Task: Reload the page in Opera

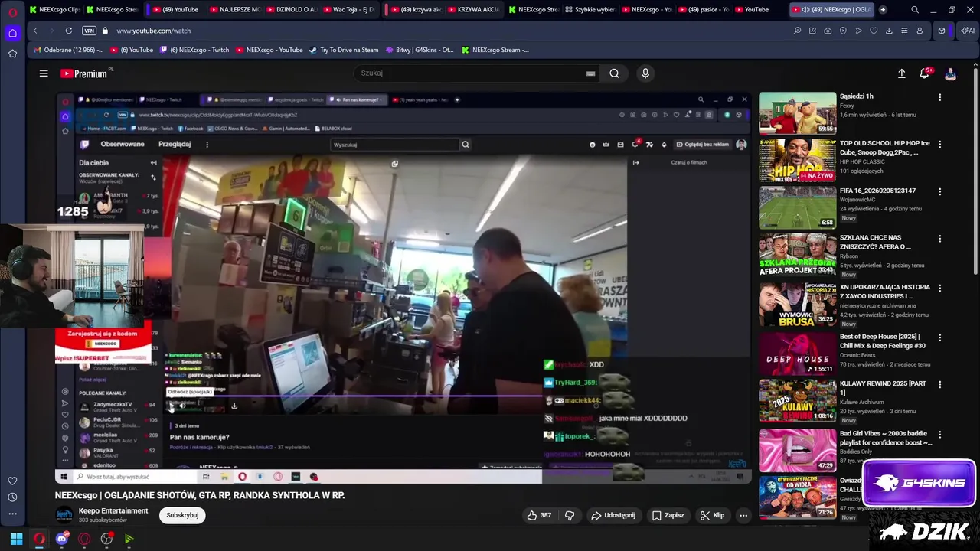Action: coord(69,31)
